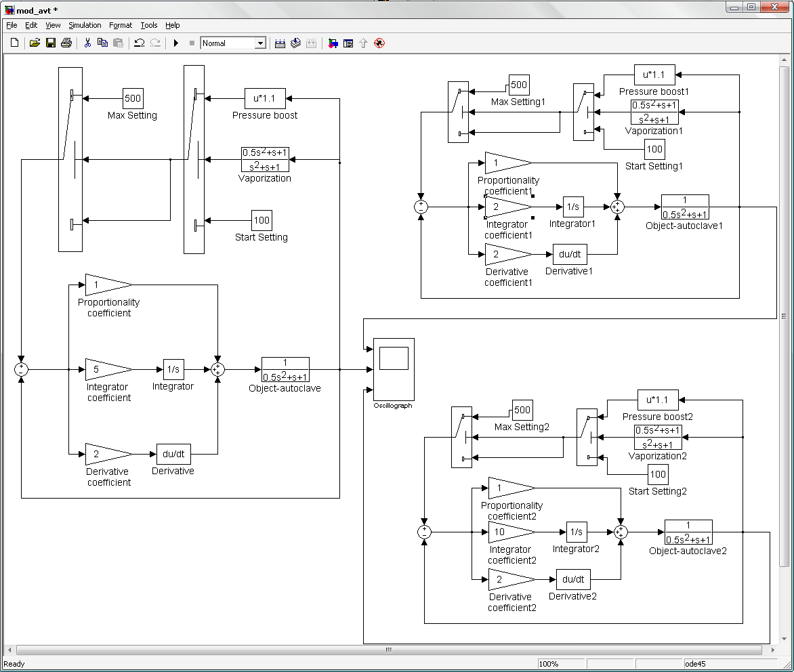
Task: Cut selection using the scissors icon
Action: (x=87, y=43)
